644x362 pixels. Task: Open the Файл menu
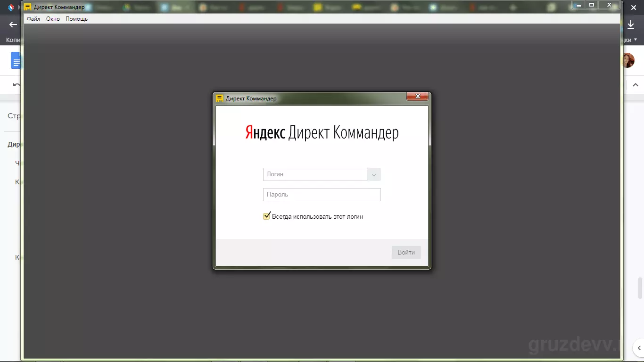tap(33, 19)
